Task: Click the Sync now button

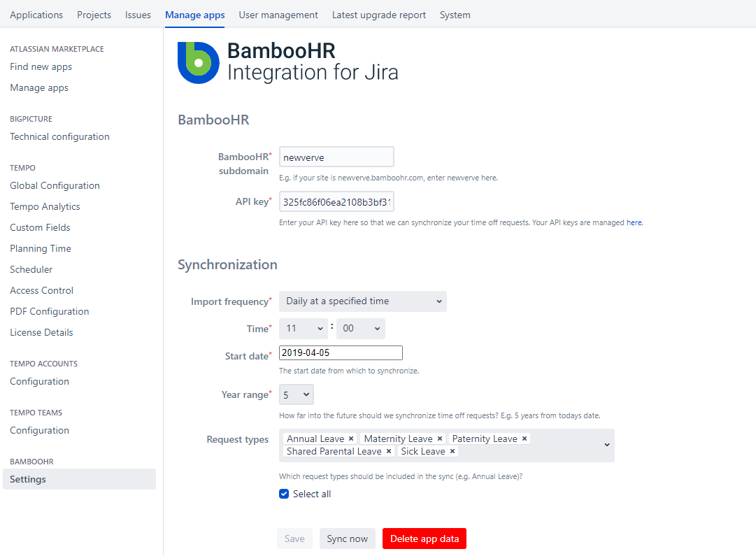Action: 347,539
